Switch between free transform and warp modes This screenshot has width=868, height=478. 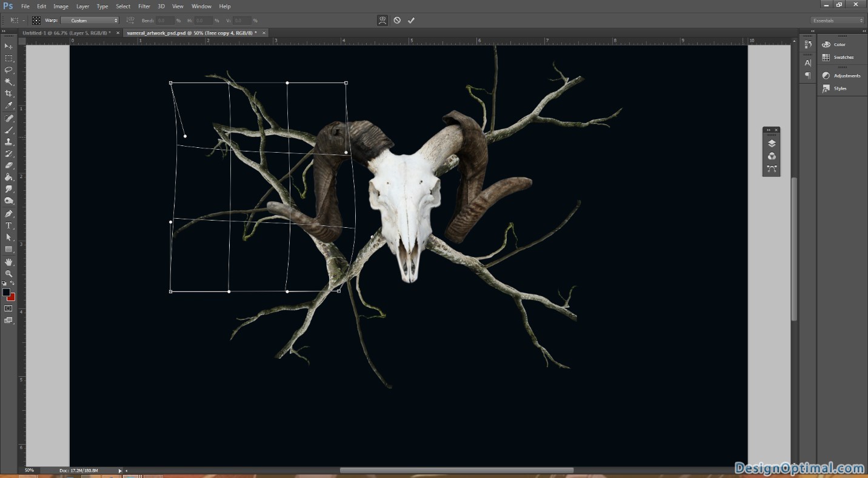pos(382,20)
